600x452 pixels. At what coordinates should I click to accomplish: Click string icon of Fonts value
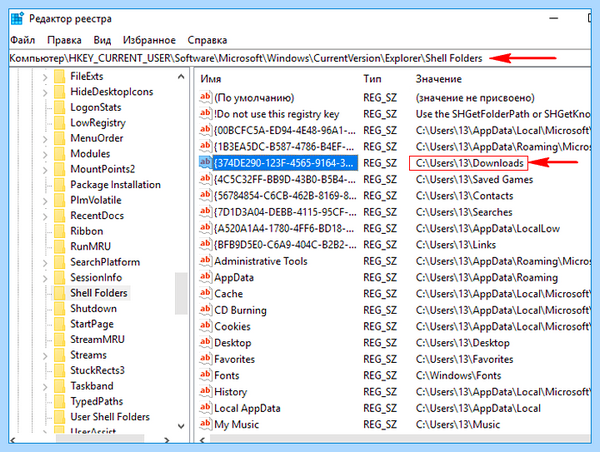pos(205,375)
